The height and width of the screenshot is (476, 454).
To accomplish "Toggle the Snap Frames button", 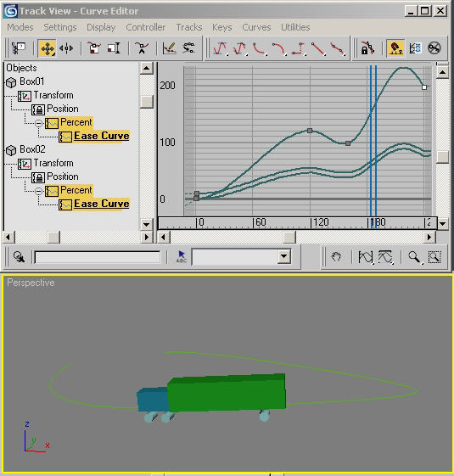I will click(x=395, y=48).
